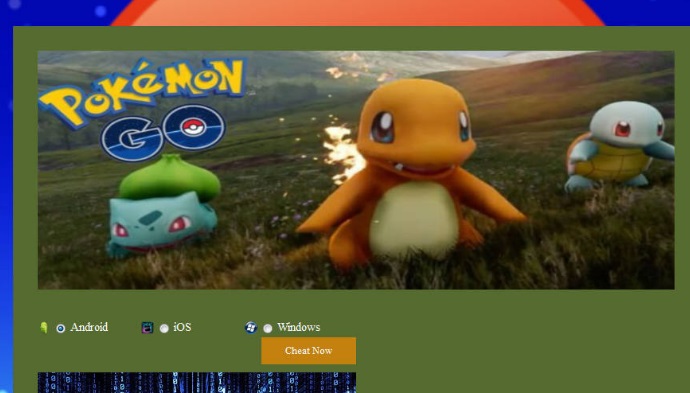Click the iOS text label

click(182, 327)
